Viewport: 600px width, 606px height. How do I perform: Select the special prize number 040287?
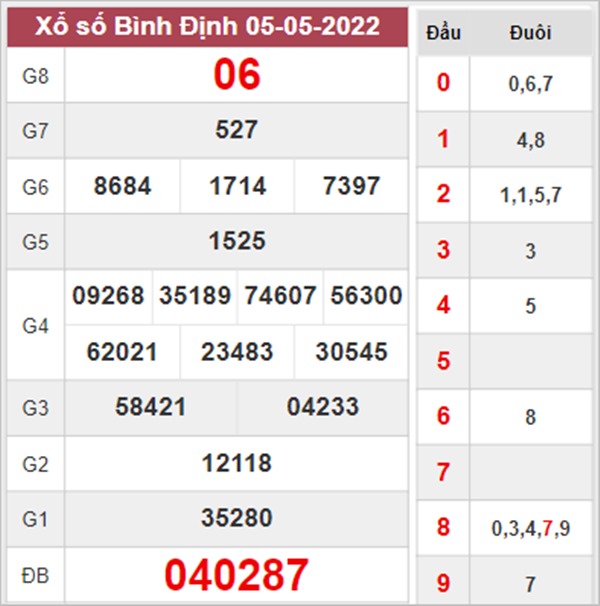[x=236, y=575]
